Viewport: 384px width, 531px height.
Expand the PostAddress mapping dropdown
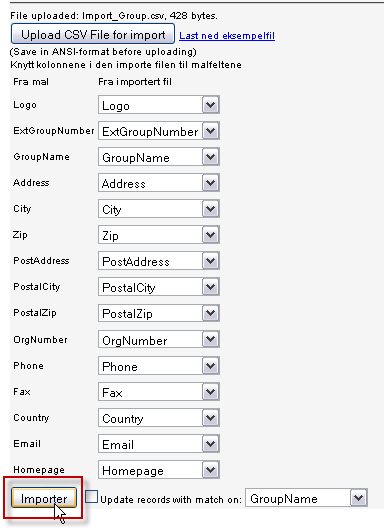159,261
